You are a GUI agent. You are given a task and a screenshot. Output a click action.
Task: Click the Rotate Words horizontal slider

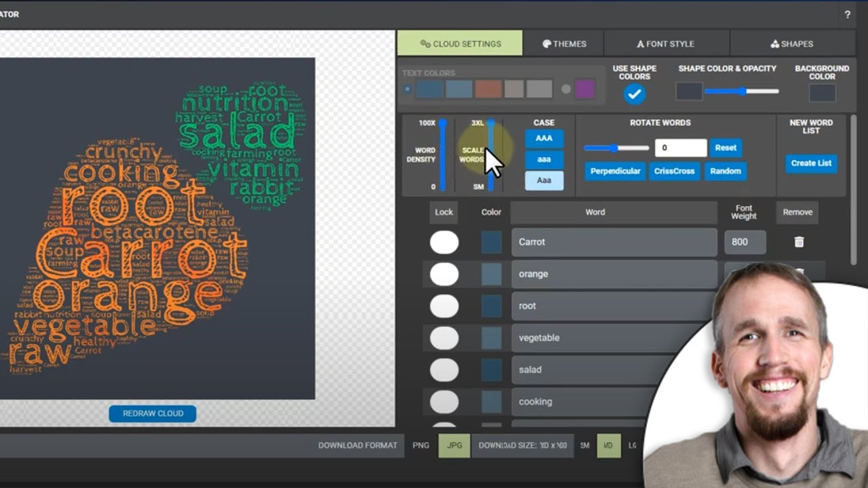click(616, 148)
